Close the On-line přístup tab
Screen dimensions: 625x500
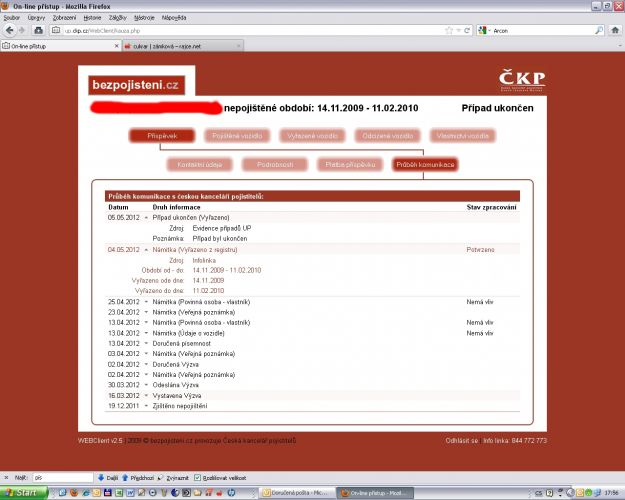pyautogui.click(x=116, y=46)
